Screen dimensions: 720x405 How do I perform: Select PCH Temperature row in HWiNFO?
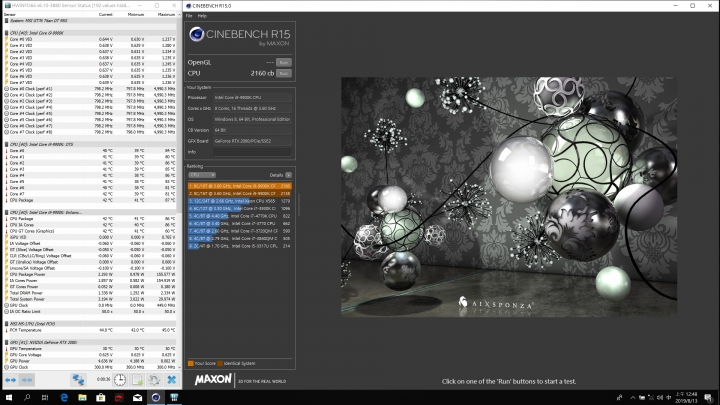tap(90, 330)
